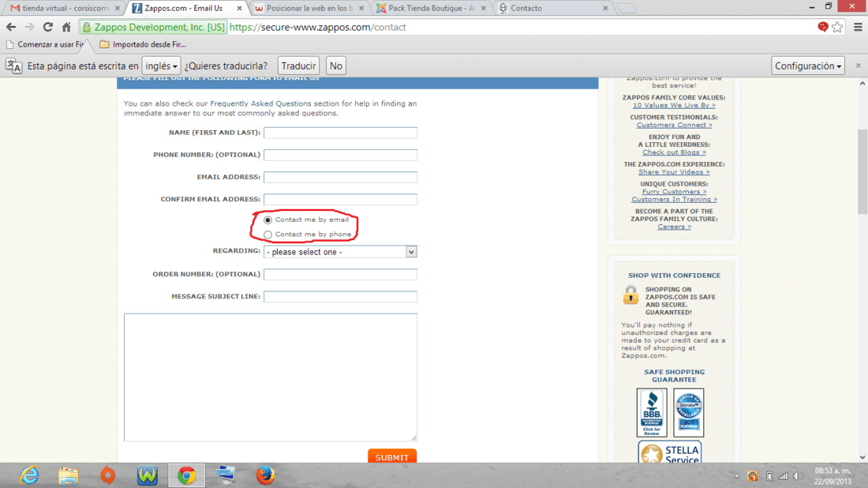Close the Zappos.com Email Us tab
Screen dimensions: 868x488
click(x=239, y=9)
